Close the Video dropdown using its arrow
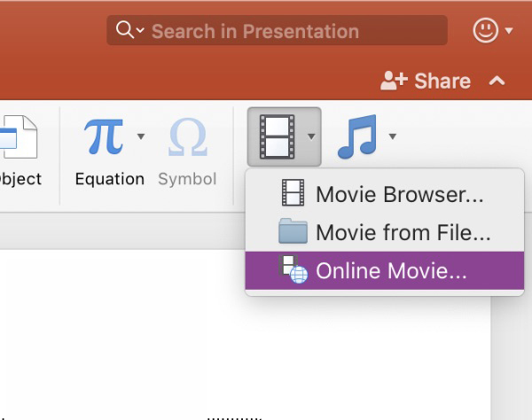Viewport: 532px width, 420px height. coord(310,136)
